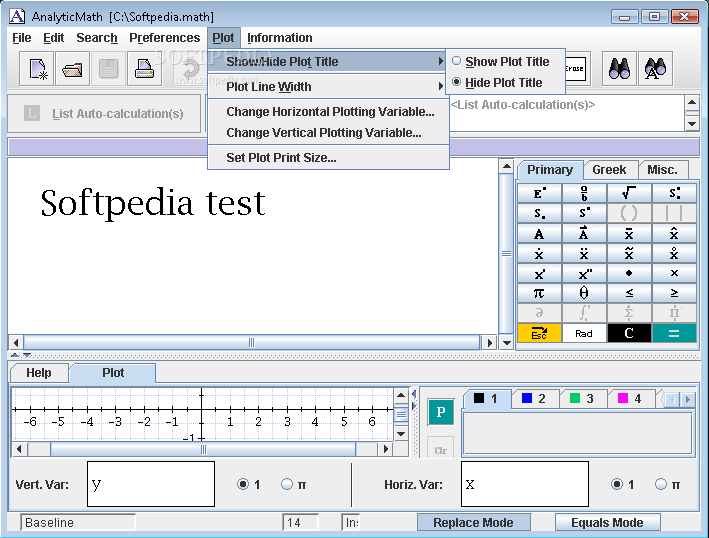
Task: Insert x-bar accent symbol
Action: (x=629, y=233)
